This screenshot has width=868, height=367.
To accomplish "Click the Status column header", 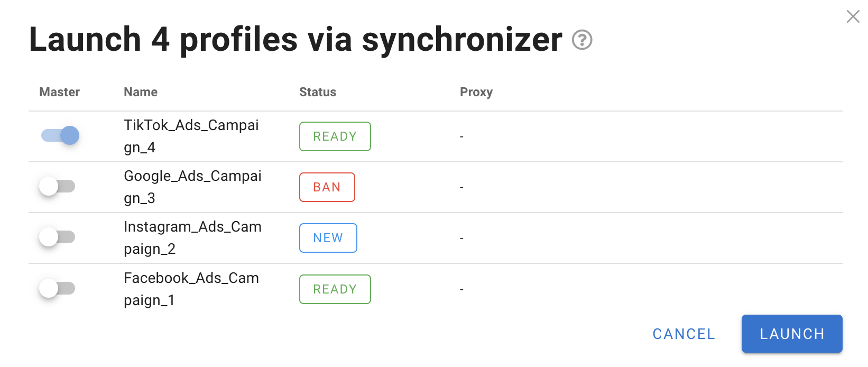I will (318, 92).
